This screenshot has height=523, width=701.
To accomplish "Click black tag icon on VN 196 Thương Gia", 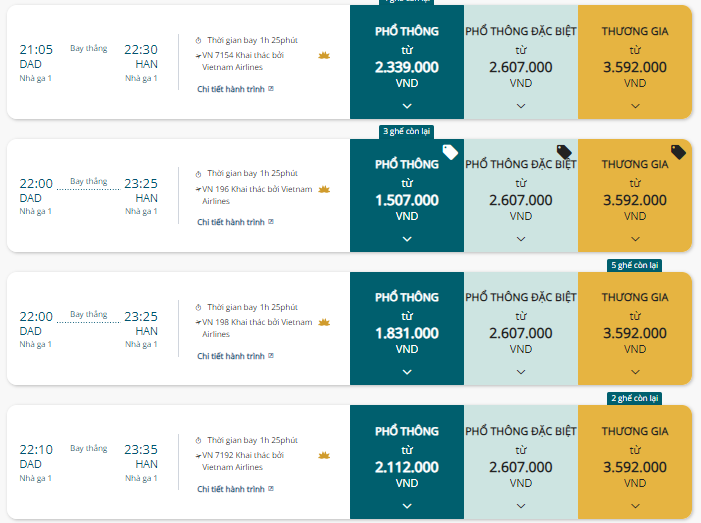I will click(678, 152).
